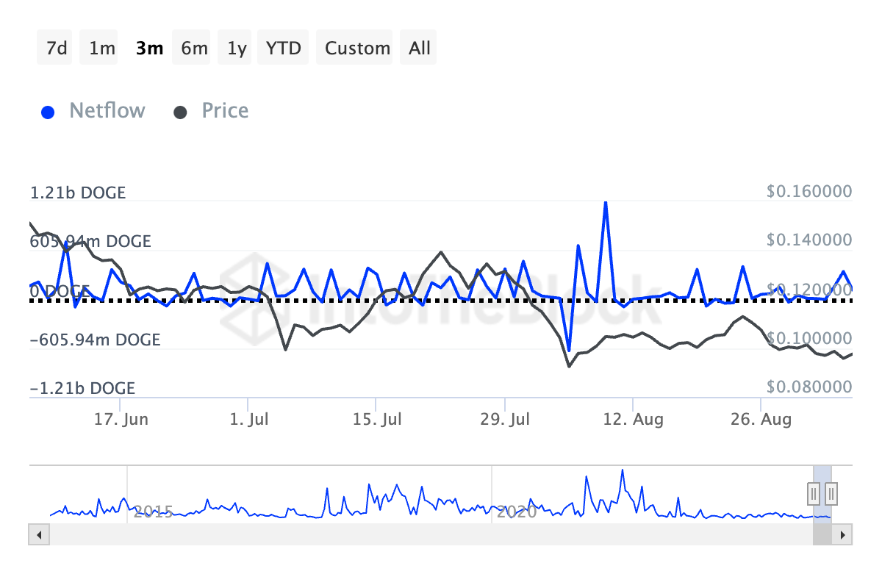This screenshot has height=588, width=882.
Task: Click the right navigator range handle
Action: pyautogui.click(x=831, y=492)
